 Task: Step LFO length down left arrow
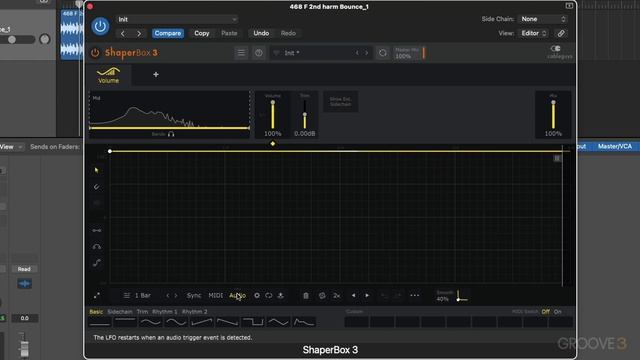pyautogui.click(x=167, y=296)
